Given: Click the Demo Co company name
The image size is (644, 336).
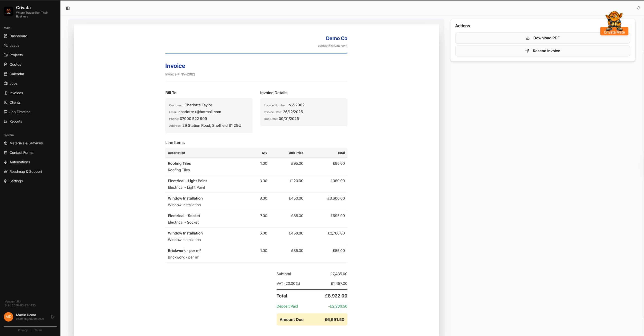Looking at the screenshot, I should (337, 38).
